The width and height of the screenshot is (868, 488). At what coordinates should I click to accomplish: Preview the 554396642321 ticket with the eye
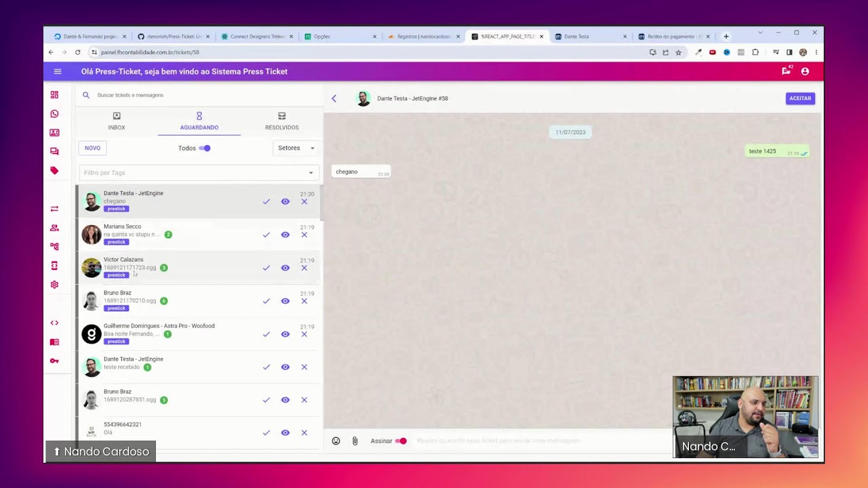285,432
